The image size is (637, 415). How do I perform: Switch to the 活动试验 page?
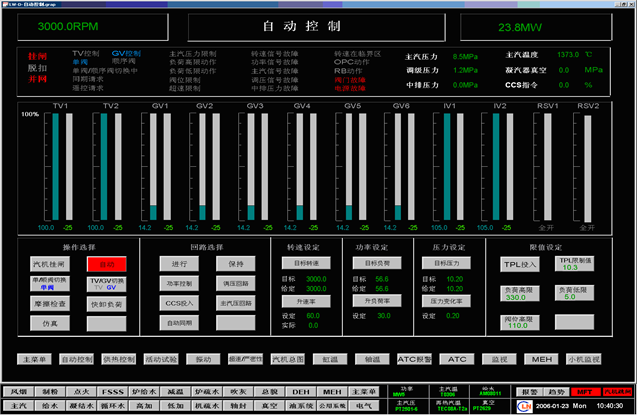click(161, 359)
